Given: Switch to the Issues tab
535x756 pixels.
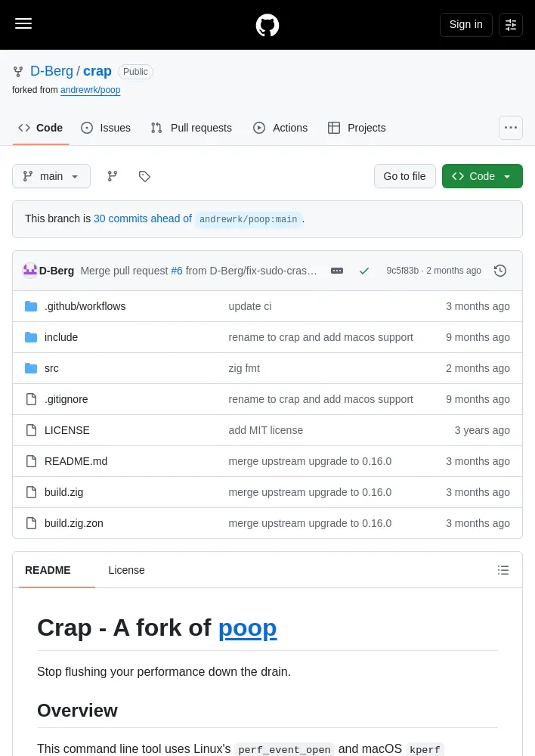Looking at the screenshot, I should [106, 128].
